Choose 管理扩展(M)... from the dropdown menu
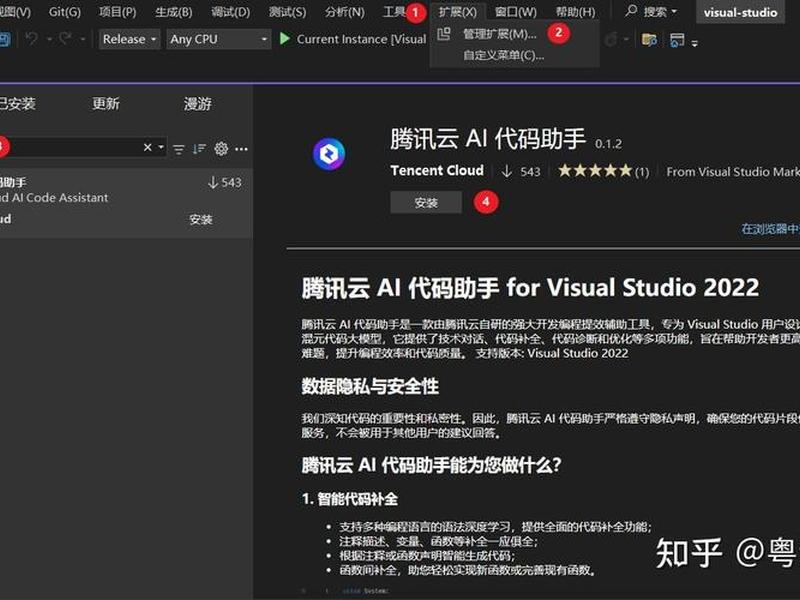The image size is (800, 600). [x=499, y=34]
